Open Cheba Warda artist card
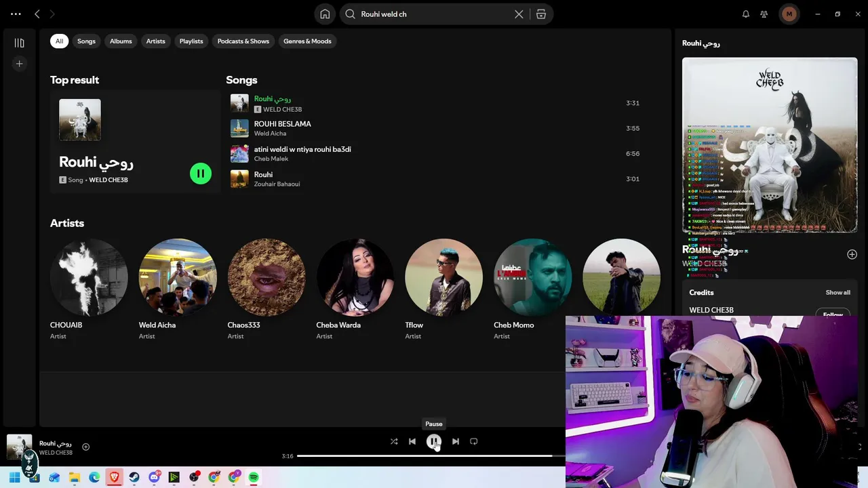 click(355, 289)
